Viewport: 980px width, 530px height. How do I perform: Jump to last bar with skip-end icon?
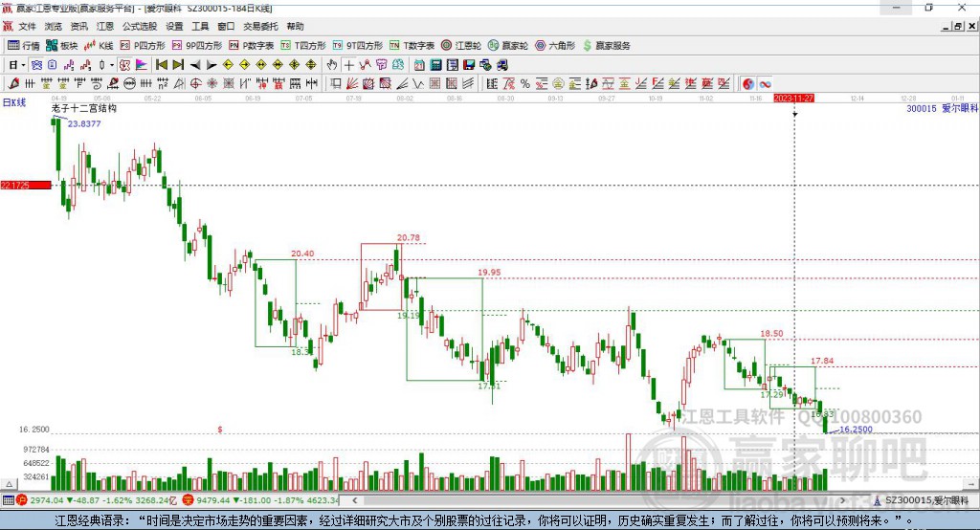click(178, 65)
